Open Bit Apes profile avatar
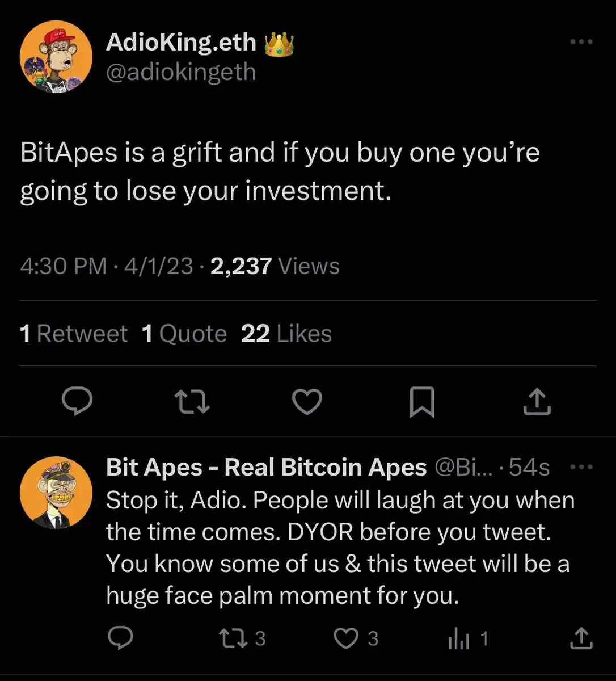Image resolution: width=616 pixels, height=681 pixels. pos(56,492)
